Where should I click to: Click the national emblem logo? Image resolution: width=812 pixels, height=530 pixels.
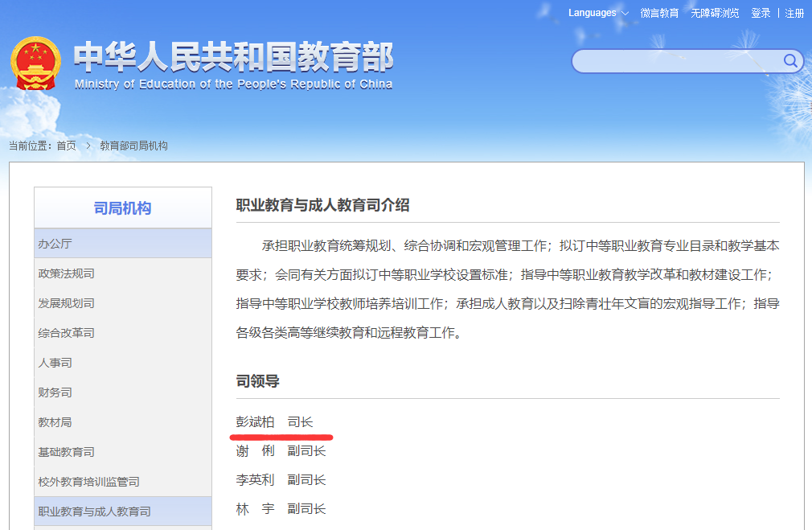click(35, 64)
